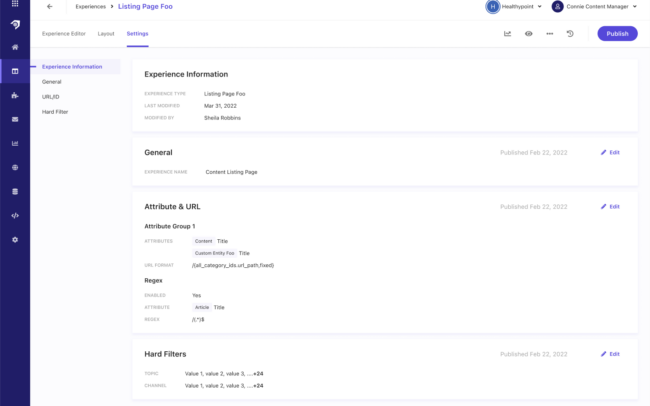Open the version history icon
This screenshot has width=650, height=406.
click(570, 33)
